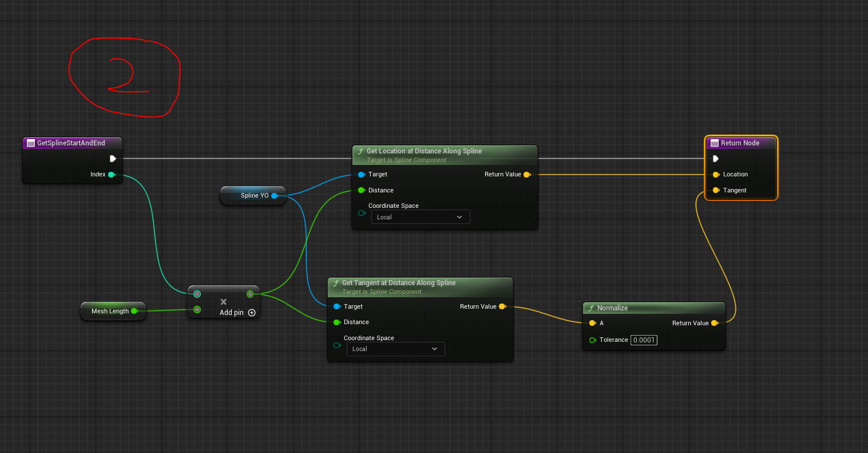Open Coordinate Space dropdown in Get Tangent node
This screenshot has height=453, width=868.
pyautogui.click(x=396, y=349)
